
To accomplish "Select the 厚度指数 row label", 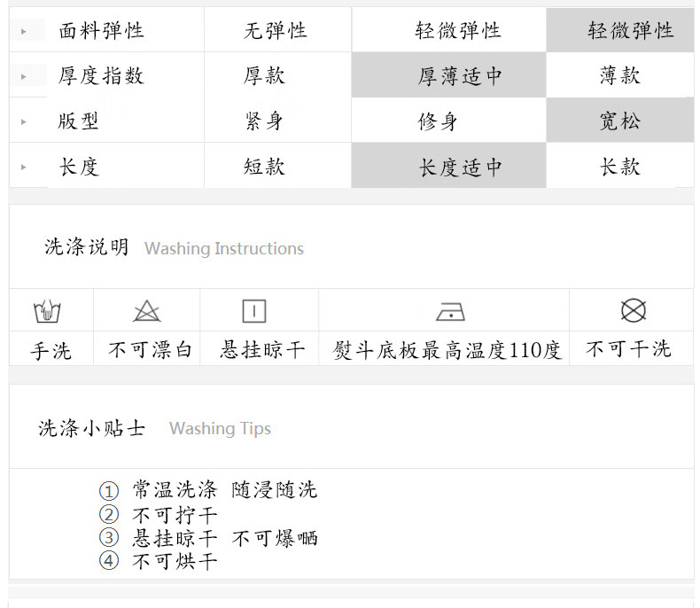I will click(101, 76).
